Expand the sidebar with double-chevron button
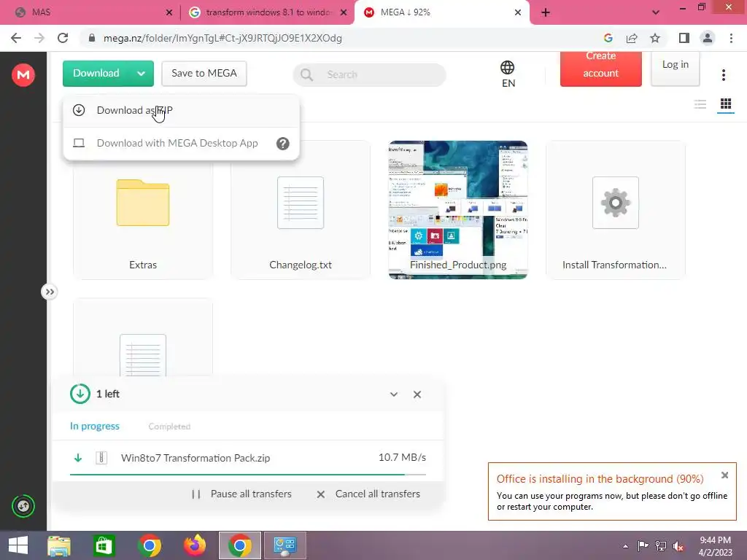Viewport: 747px width, 560px height. tap(50, 292)
